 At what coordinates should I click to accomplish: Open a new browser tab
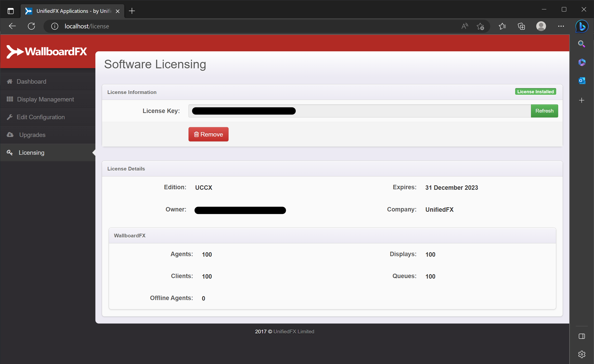132,11
